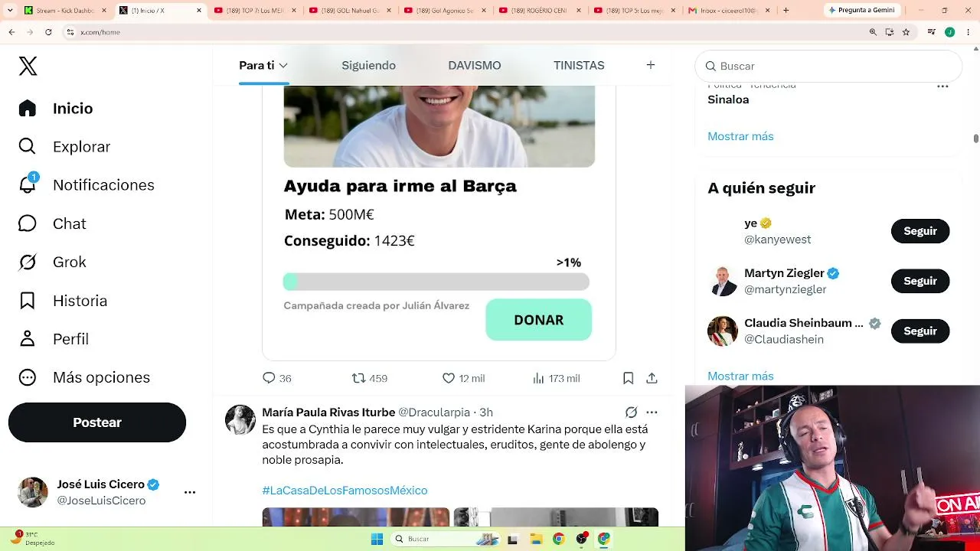The image size is (980, 551).
Task: Bookmark this page with the star icon
Action: (906, 32)
